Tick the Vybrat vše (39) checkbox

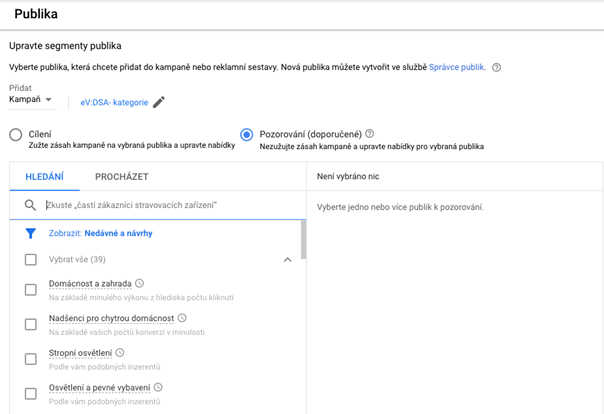[31, 260]
